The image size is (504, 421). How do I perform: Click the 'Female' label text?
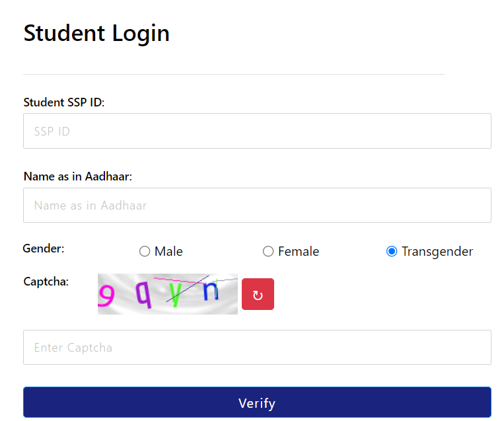click(x=299, y=252)
